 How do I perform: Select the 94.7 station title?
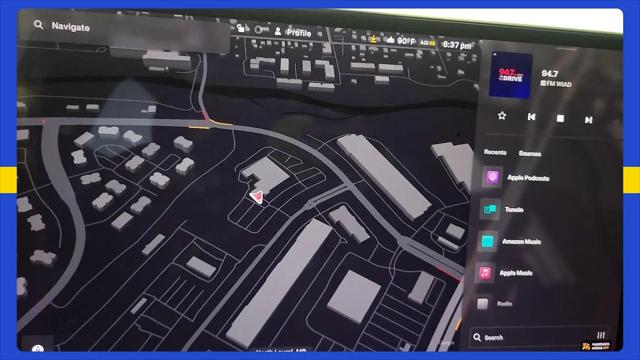pyautogui.click(x=549, y=73)
